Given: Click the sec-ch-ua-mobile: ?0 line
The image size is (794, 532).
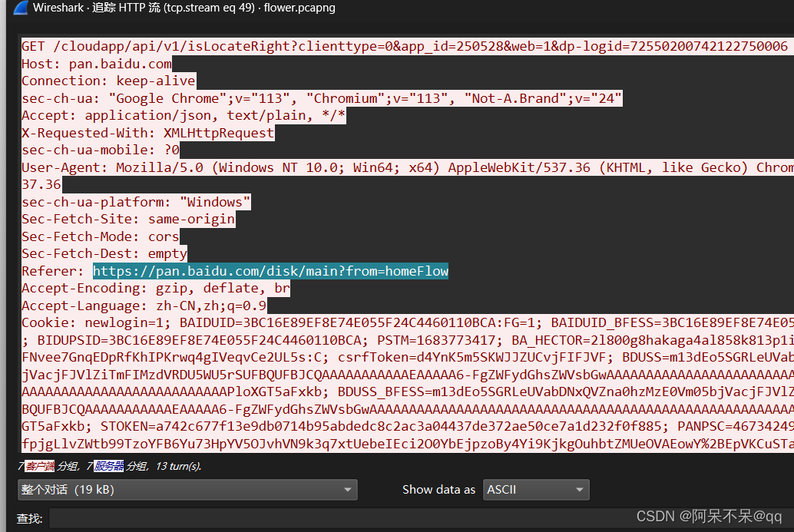Looking at the screenshot, I should (101, 150).
